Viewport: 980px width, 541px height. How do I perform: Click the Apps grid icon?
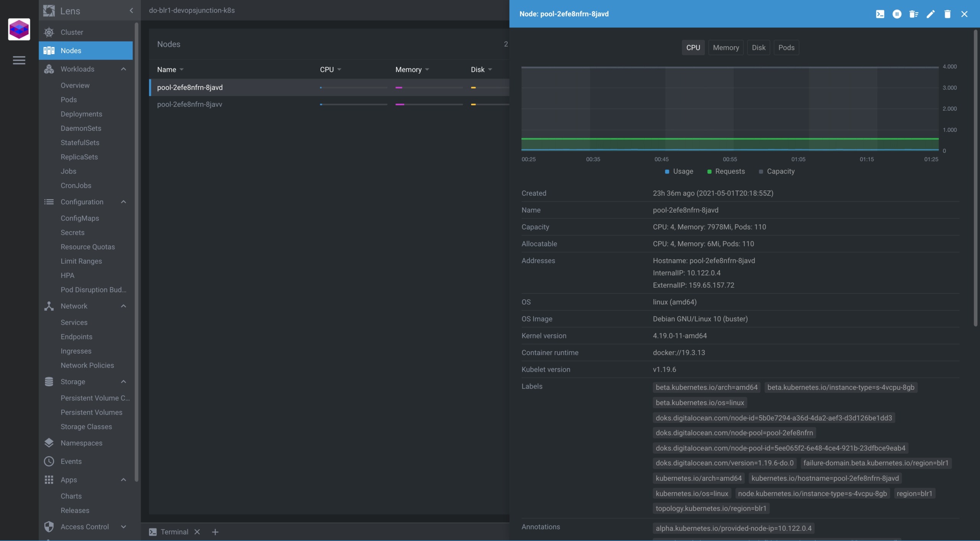click(49, 480)
